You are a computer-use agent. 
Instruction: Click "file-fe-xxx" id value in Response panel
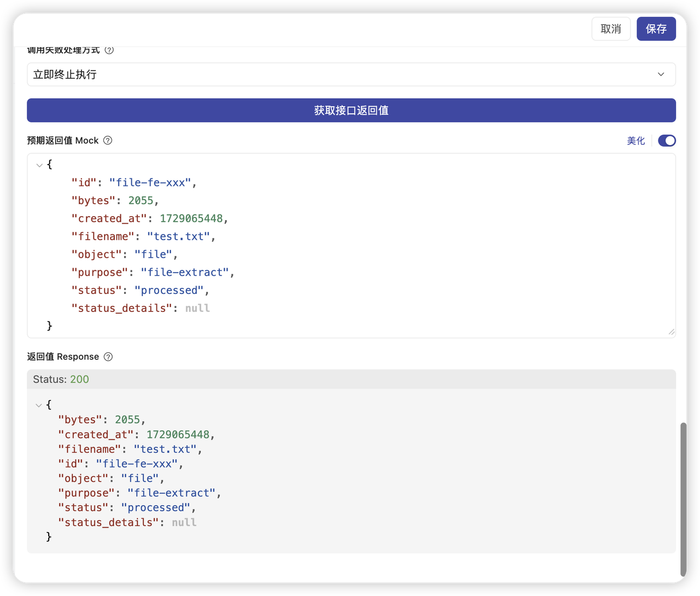tap(137, 464)
